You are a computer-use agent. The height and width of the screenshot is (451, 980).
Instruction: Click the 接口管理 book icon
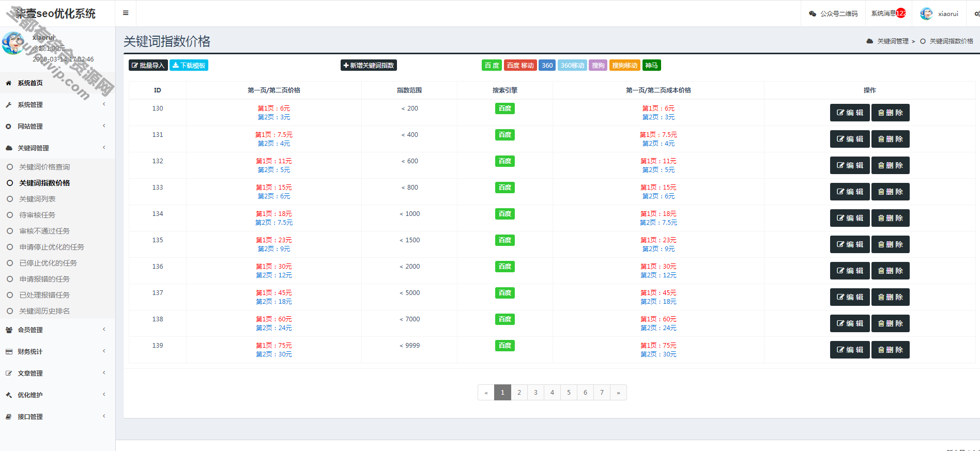pyautogui.click(x=9, y=417)
